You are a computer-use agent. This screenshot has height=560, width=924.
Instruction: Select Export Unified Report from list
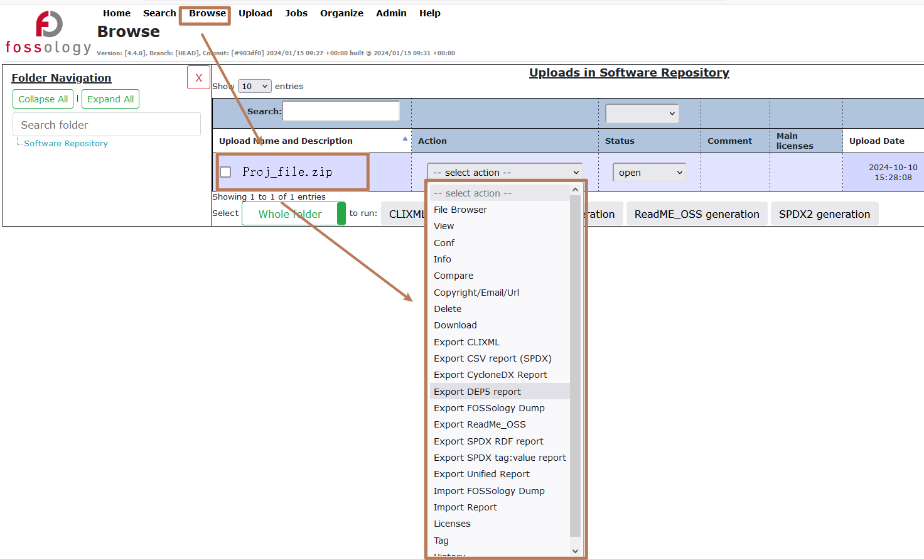pyautogui.click(x=481, y=474)
